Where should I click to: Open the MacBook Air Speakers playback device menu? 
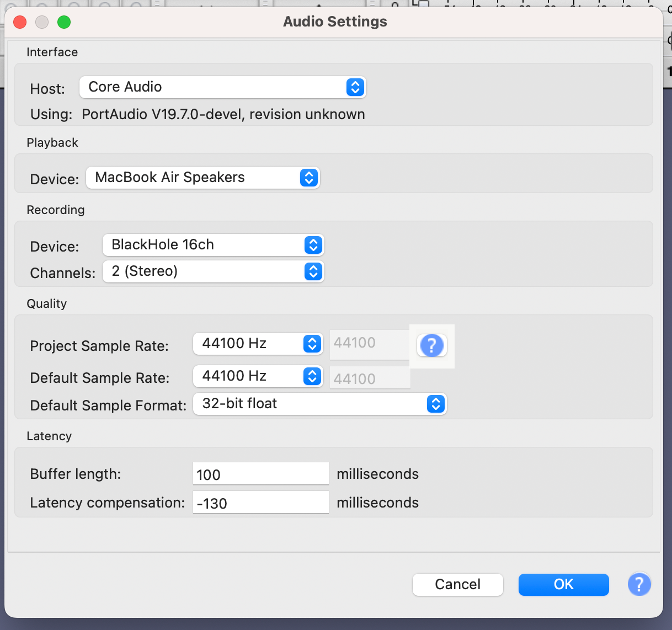coord(201,178)
